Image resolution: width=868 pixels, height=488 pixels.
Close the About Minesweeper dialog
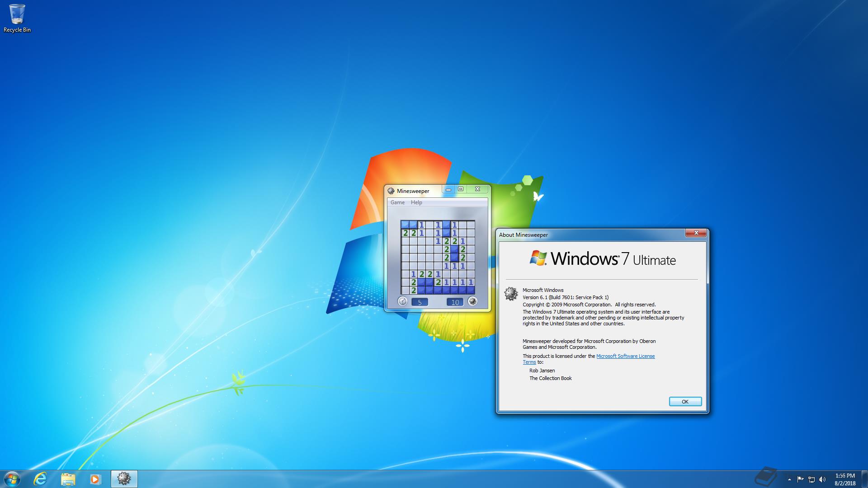coord(696,233)
